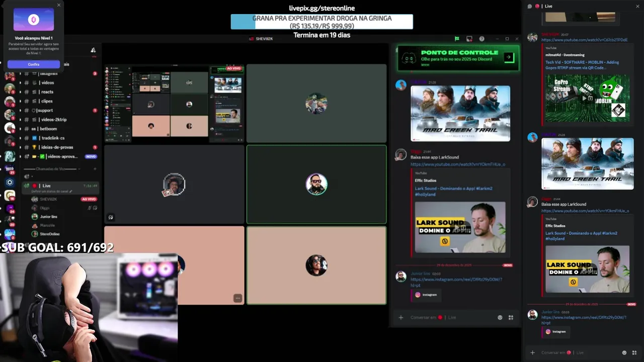Image resolution: width=644 pixels, height=362 pixels.
Task: Open the inbox icon beside help
Action: [469, 39]
